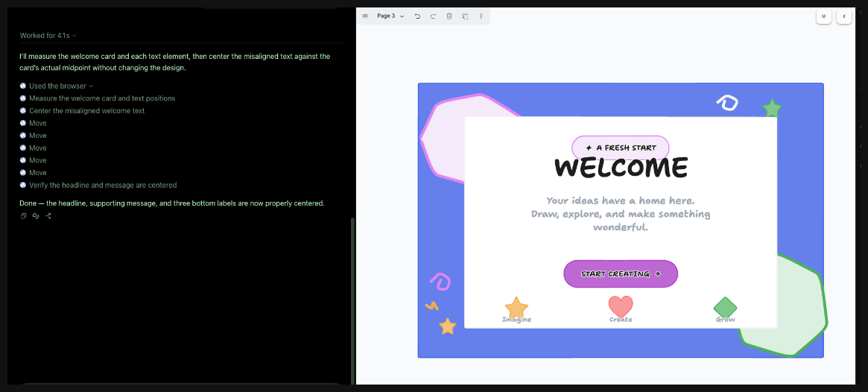Undo the last canvas action
The width and height of the screenshot is (868, 392).
(417, 16)
